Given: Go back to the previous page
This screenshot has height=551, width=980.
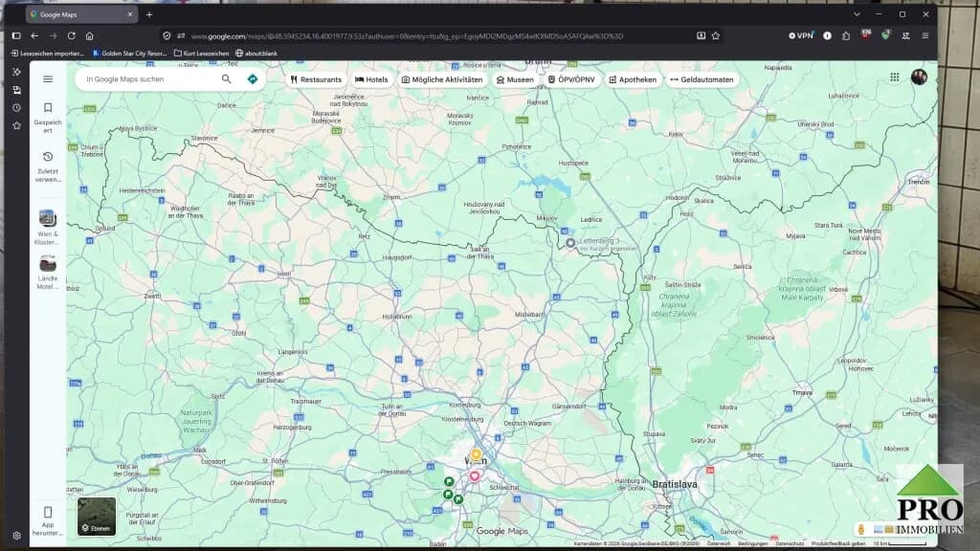Looking at the screenshot, I should click(35, 35).
